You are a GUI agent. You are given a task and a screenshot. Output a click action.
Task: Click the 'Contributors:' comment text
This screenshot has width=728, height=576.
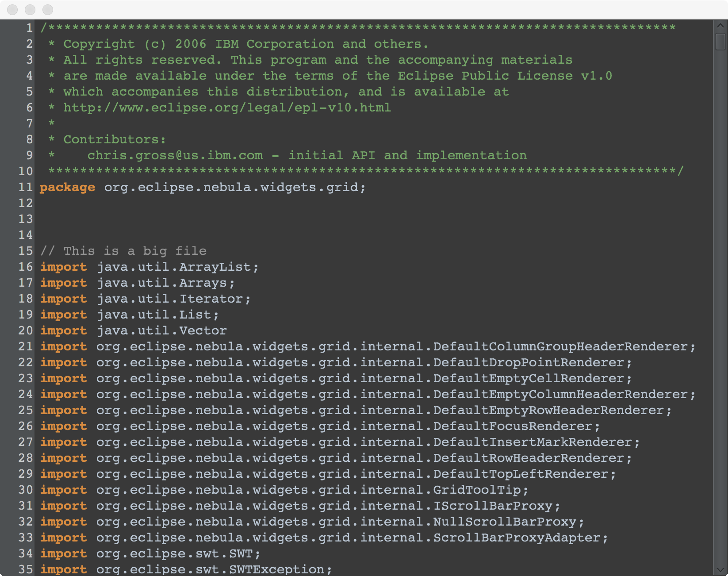click(115, 139)
